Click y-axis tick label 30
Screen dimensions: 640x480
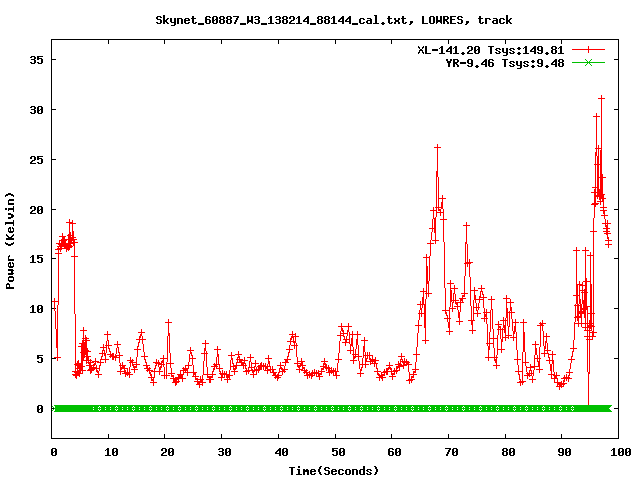pos(36,110)
